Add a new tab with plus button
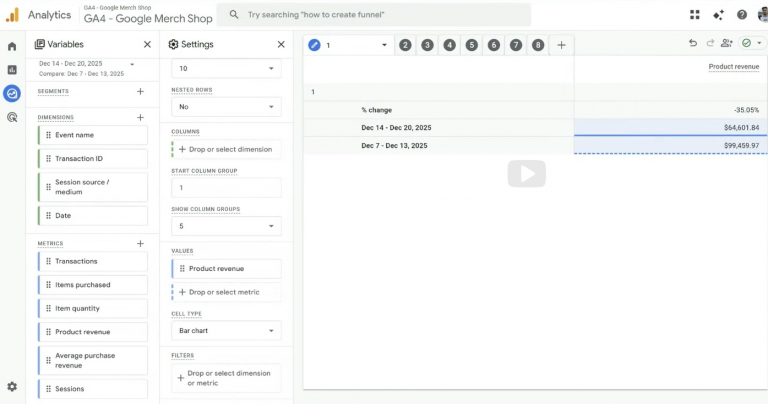Viewport: 768px width, 404px height. click(561, 45)
